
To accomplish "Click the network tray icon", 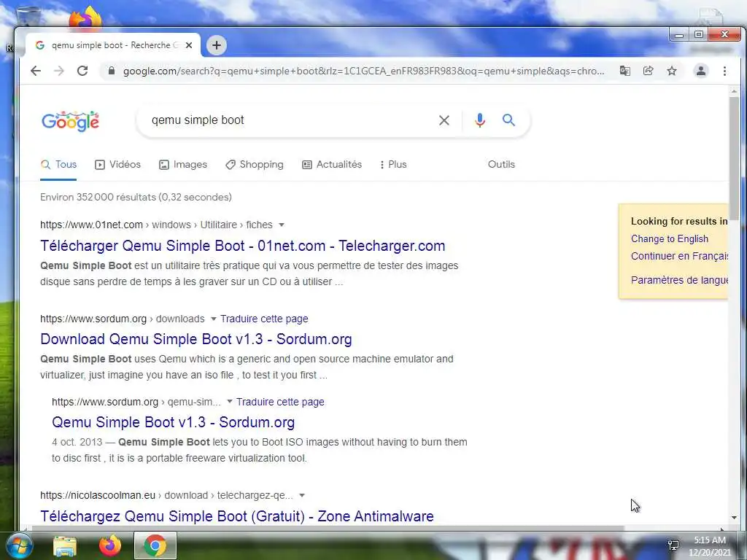I will [673, 545].
